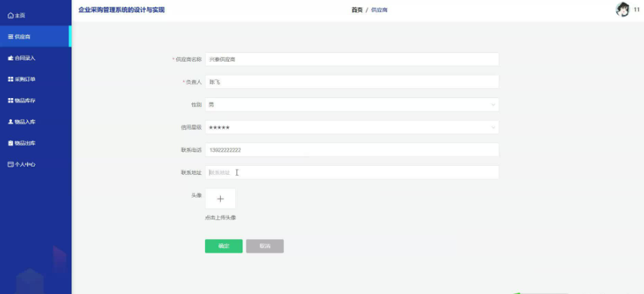Click the 联系地址 field label
This screenshot has height=294, width=644.
[191, 173]
